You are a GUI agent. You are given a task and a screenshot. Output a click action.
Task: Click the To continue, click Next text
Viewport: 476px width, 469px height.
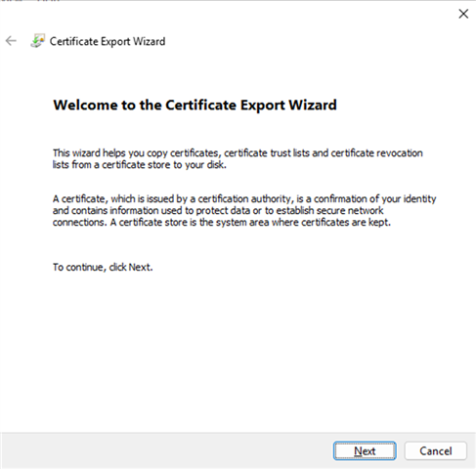(103, 267)
